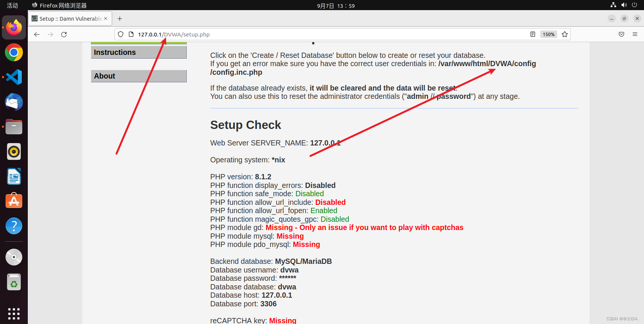The width and height of the screenshot is (644, 324).
Task: Open Thunderbird mail from the dock
Action: (14, 102)
